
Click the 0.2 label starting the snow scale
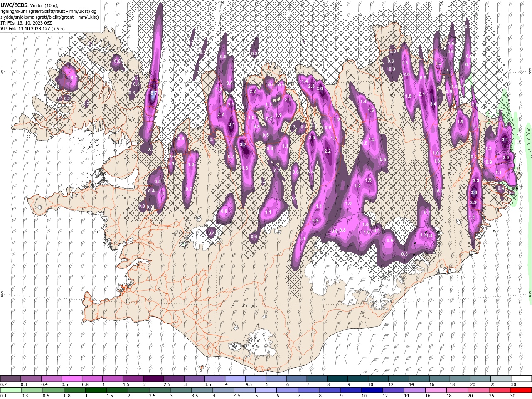coord(3,384)
